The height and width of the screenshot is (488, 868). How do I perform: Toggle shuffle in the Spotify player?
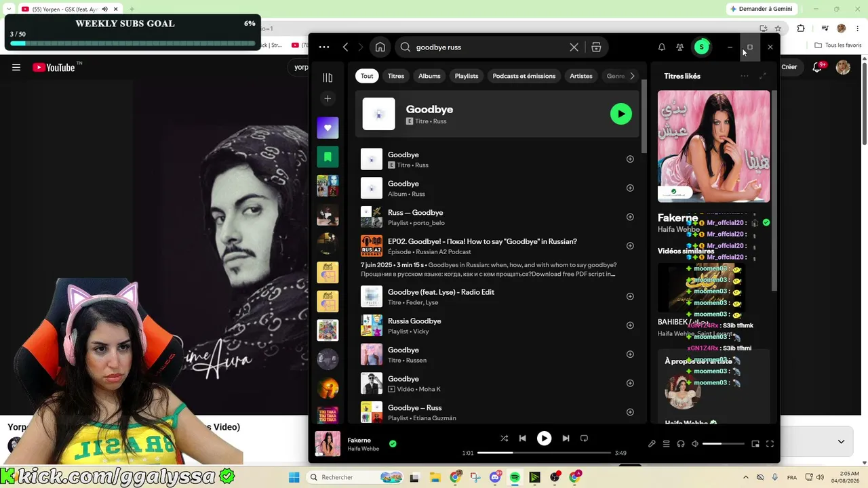pos(504,439)
